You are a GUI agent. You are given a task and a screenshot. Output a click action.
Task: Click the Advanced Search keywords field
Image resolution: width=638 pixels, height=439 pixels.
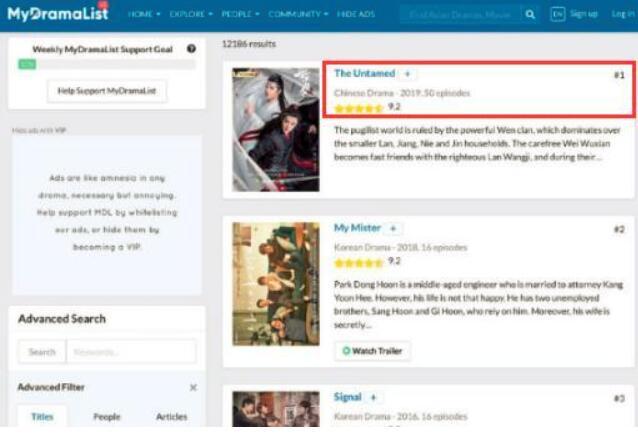point(131,352)
